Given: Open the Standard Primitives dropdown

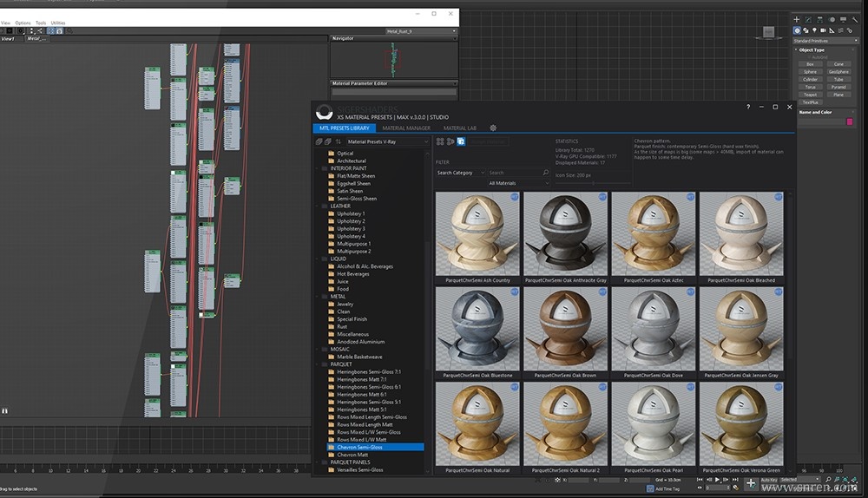Looking at the screenshot, I should pyautogui.click(x=825, y=41).
